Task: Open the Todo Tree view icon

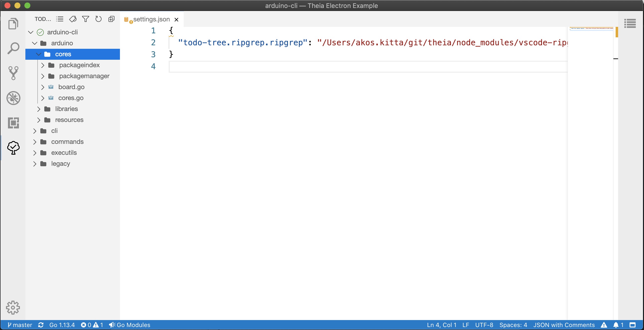Action: coord(13,148)
